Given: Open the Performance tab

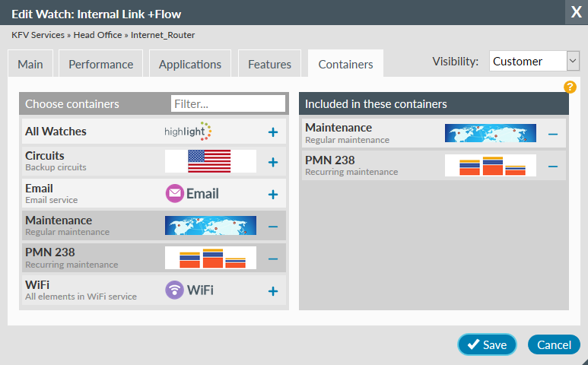Looking at the screenshot, I should point(100,65).
